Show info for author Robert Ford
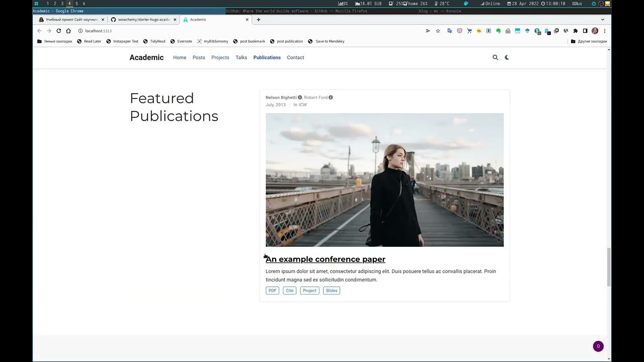Viewport: 644px width, 362px height. [331, 98]
